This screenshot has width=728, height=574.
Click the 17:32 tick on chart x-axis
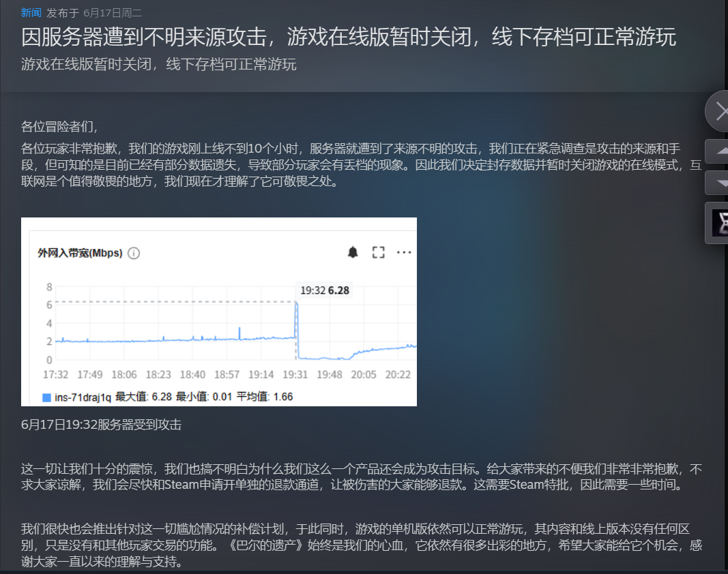(56, 374)
